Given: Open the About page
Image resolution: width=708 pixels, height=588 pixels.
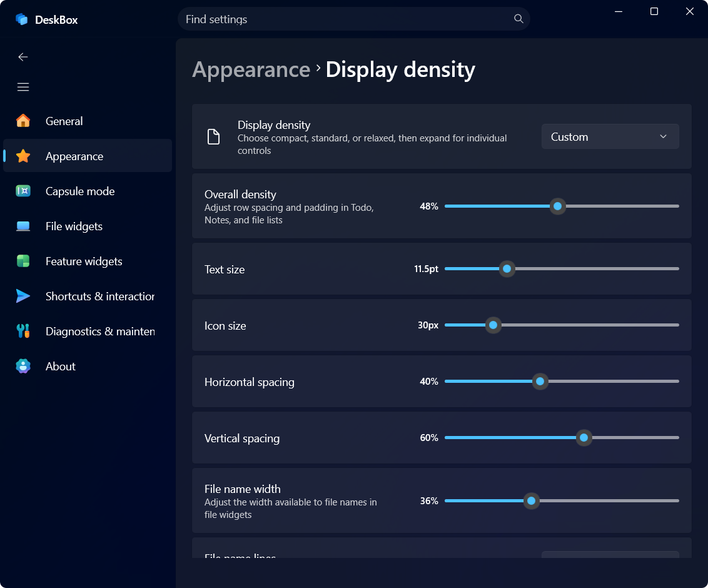Looking at the screenshot, I should [x=88, y=366].
